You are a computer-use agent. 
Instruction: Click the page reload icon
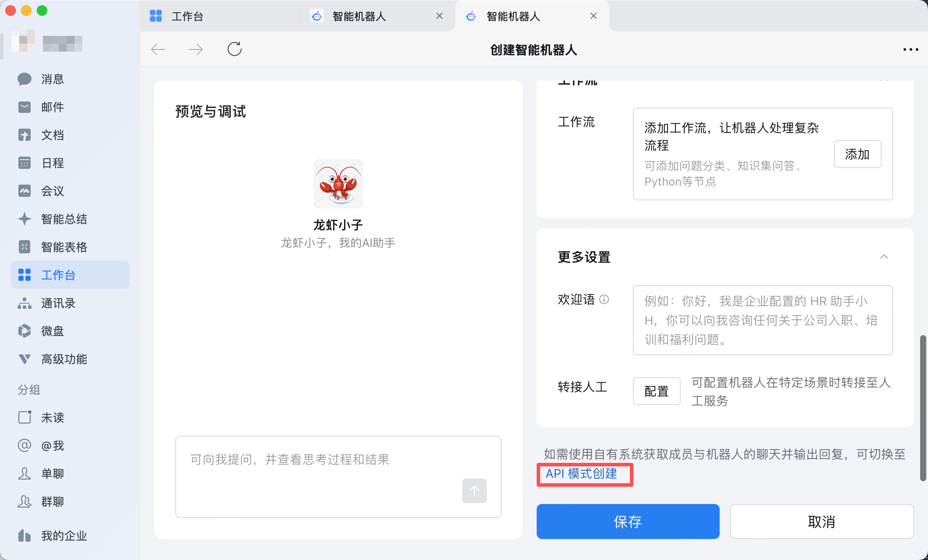pos(235,49)
